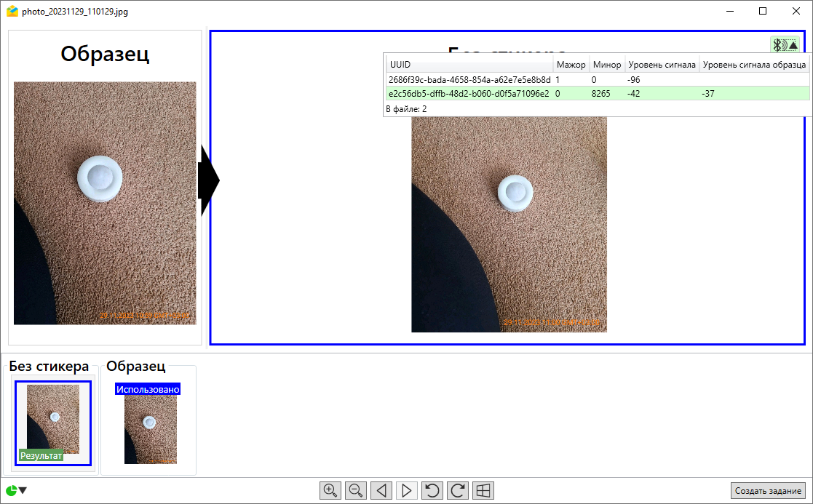Click the 'Уровень сигнала' column header
This screenshot has height=504, width=813.
click(662, 65)
